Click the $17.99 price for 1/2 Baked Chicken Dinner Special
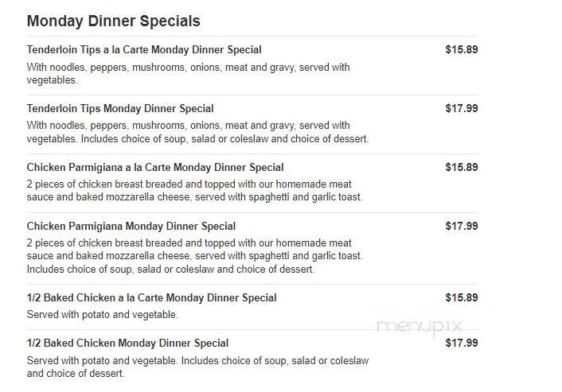Viewport: 562px width, 392px height. pos(462,343)
